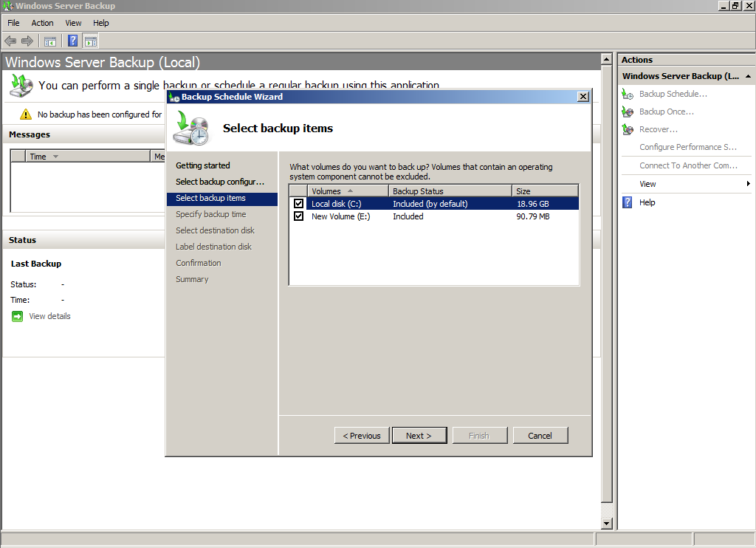
Task: Open the Action menu
Action: [42, 23]
